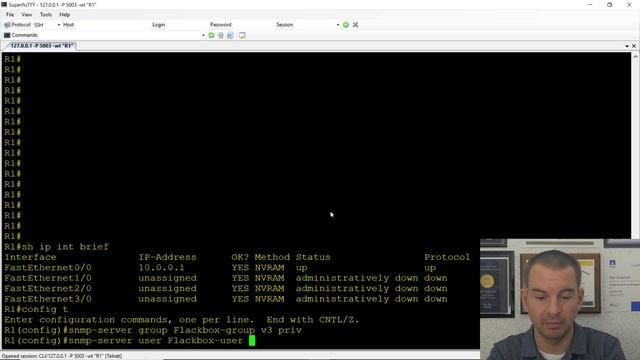Click the SuperPuTTY title bar app icon
Image resolution: width=640 pixels, height=360 pixels.
4,4
